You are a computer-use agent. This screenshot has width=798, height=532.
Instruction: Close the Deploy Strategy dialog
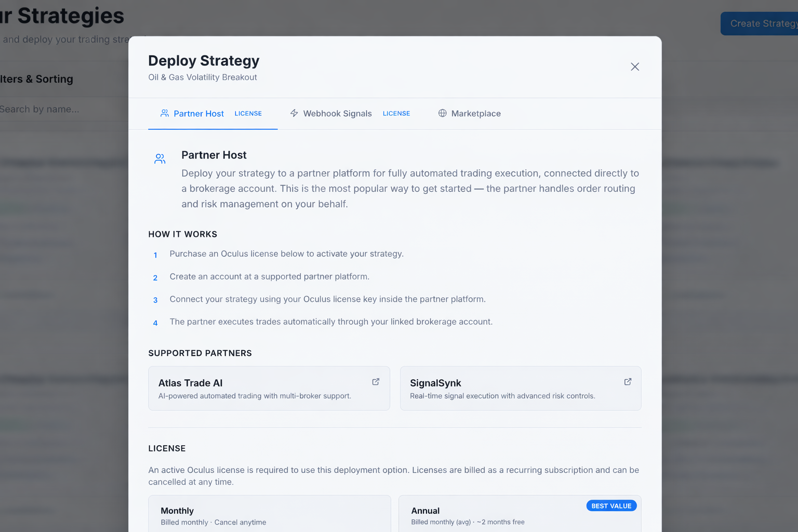(x=634, y=66)
